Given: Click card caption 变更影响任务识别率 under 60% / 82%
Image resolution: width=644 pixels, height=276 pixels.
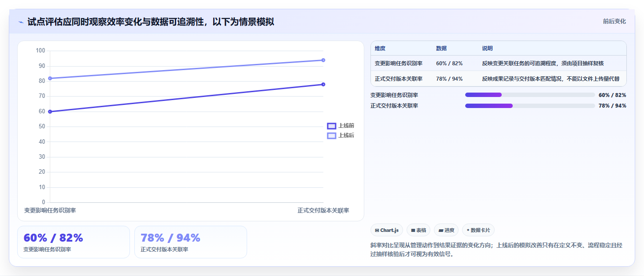Looking at the screenshot, I should tap(47, 250).
